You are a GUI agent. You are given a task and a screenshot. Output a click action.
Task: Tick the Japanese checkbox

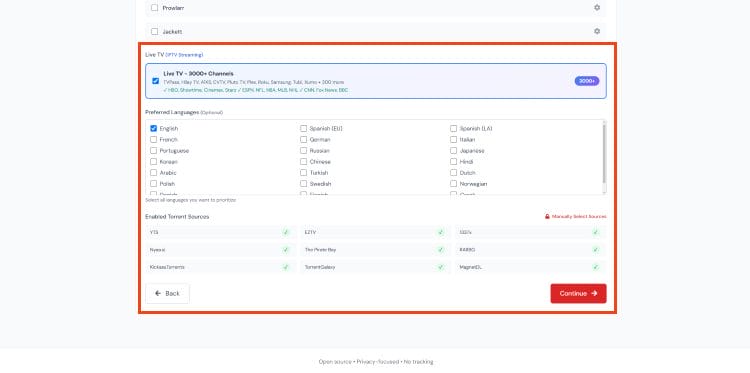click(x=453, y=151)
